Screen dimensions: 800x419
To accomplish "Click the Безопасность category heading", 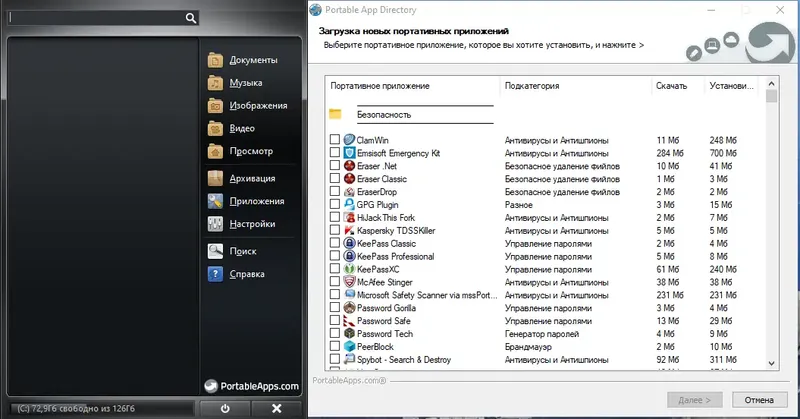I will [x=384, y=114].
